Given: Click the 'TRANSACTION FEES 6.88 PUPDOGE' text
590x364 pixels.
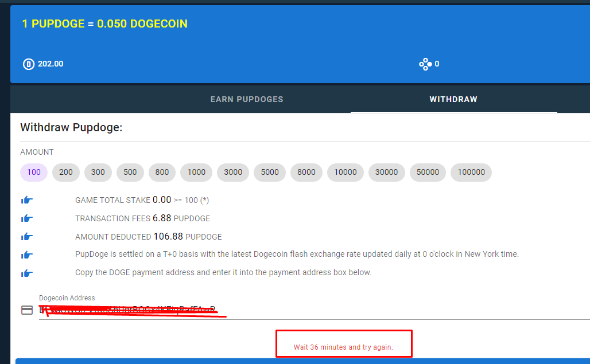Looking at the screenshot, I should [x=142, y=218].
